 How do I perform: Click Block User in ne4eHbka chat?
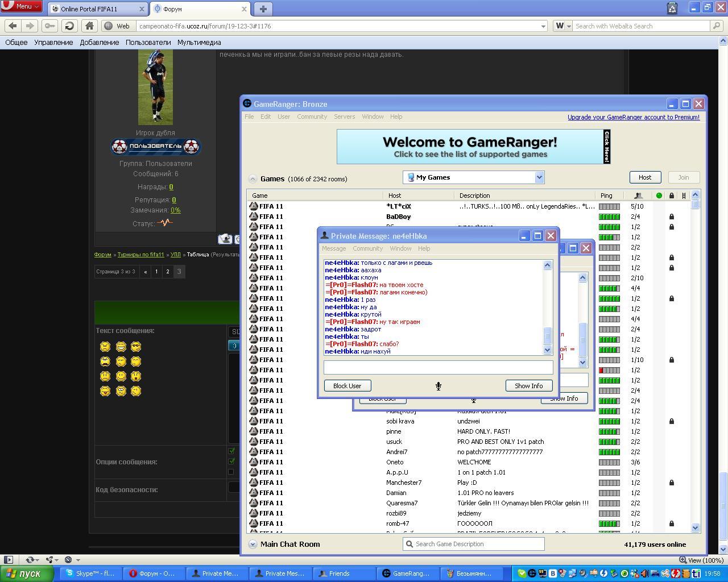(347, 386)
